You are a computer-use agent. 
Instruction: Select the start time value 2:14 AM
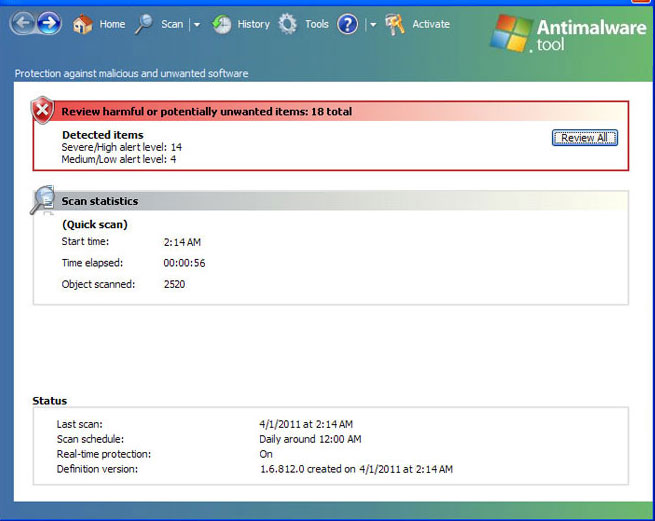(x=182, y=242)
